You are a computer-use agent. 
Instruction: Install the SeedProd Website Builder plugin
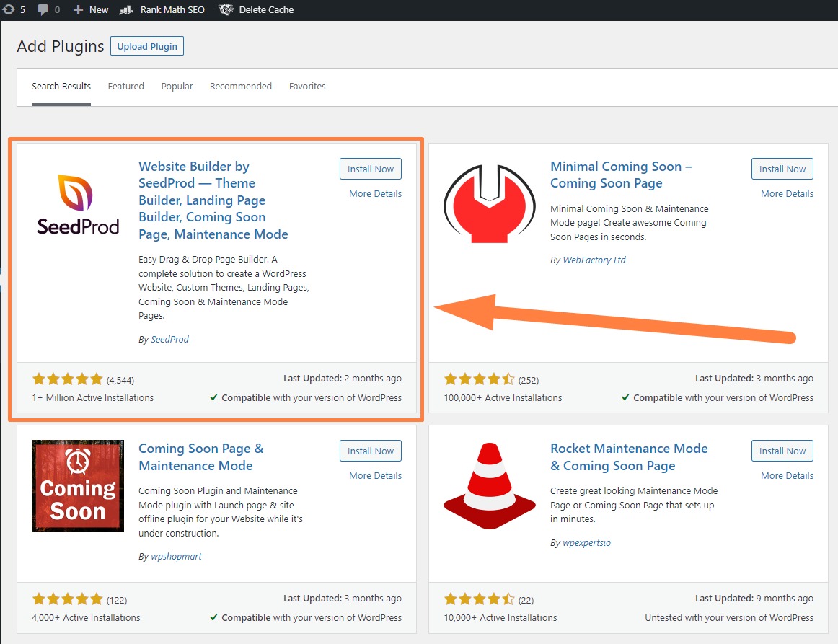click(370, 169)
